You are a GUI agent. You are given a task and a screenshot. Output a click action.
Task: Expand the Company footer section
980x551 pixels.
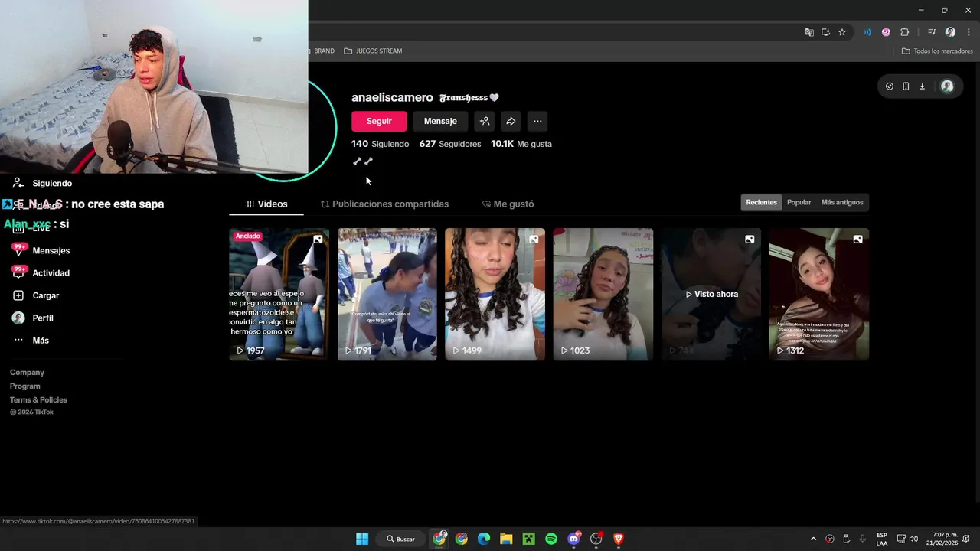27,373
